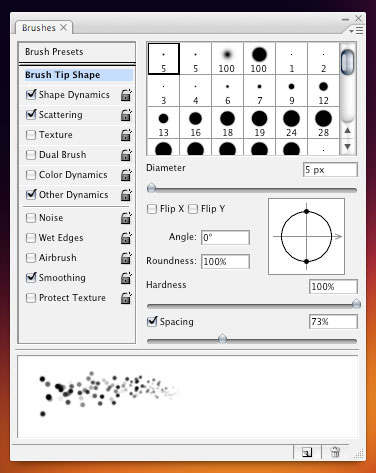The width and height of the screenshot is (376, 473).
Task: Toggle lock icon for Airbrush
Action: click(126, 258)
